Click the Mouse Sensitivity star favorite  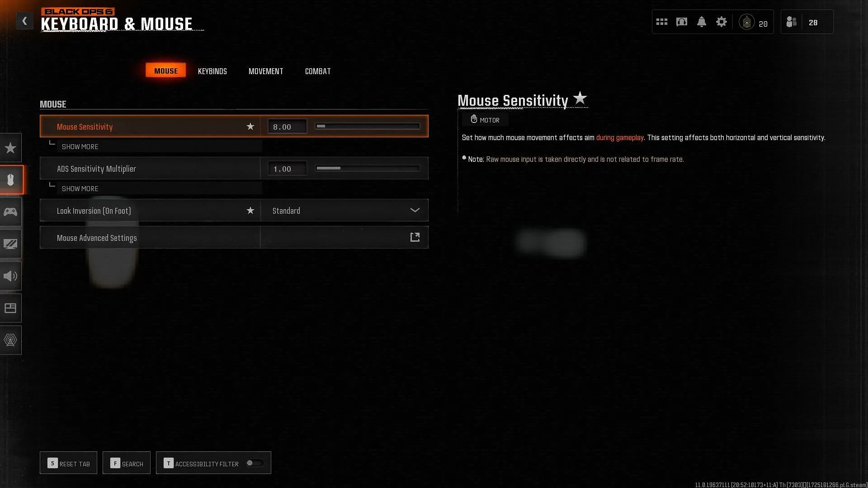click(x=251, y=126)
